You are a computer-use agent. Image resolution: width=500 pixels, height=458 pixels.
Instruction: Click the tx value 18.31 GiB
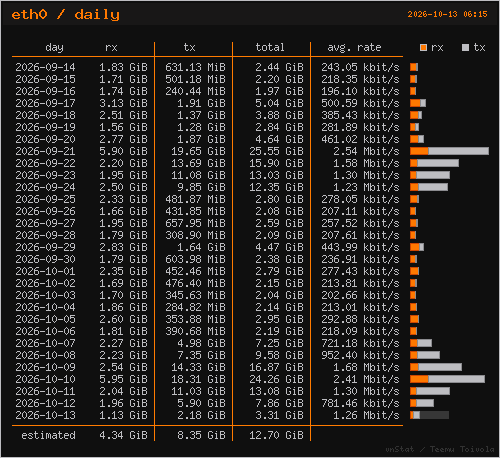pyautogui.click(x=198, y=379)
